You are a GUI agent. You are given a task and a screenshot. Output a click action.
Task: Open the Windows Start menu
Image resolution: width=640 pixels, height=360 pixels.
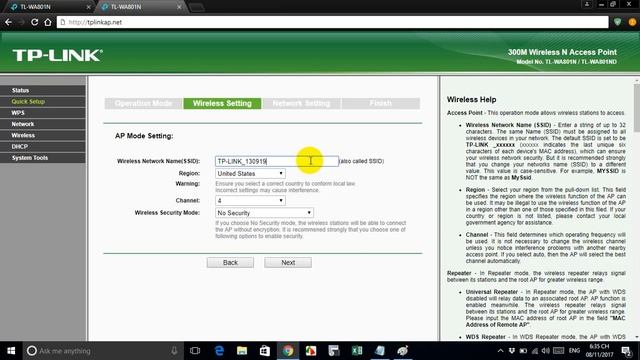pyautogui.click(x=11, y=351)
